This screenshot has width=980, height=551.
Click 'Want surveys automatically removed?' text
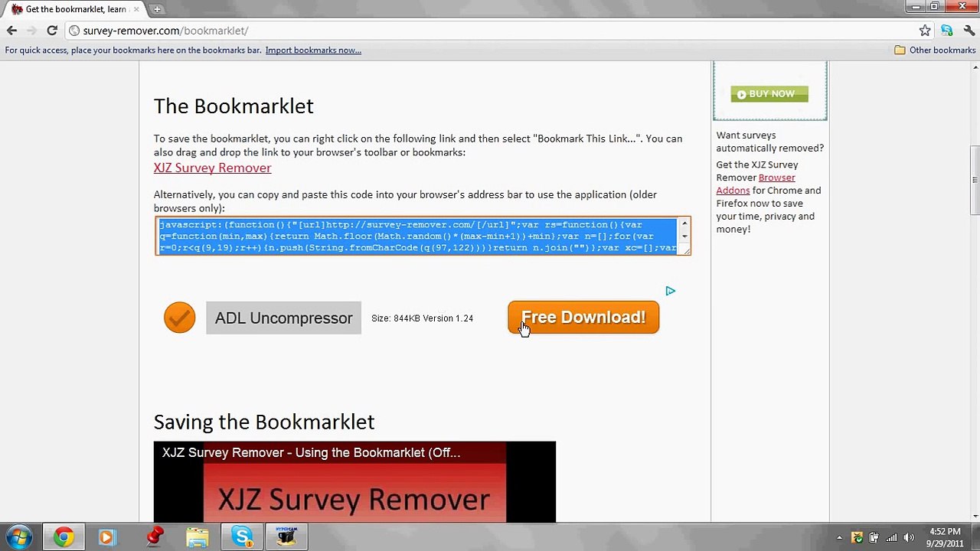pos(770,142)
